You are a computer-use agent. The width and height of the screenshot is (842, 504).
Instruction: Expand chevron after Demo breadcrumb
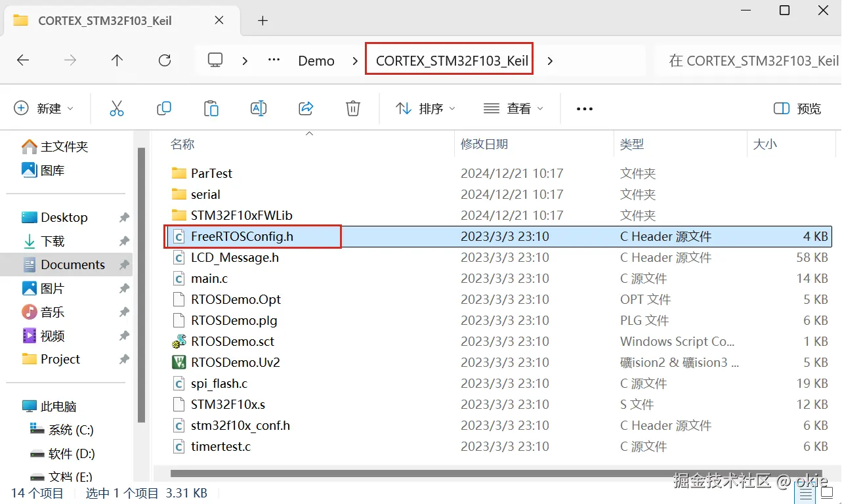point(355,60)
